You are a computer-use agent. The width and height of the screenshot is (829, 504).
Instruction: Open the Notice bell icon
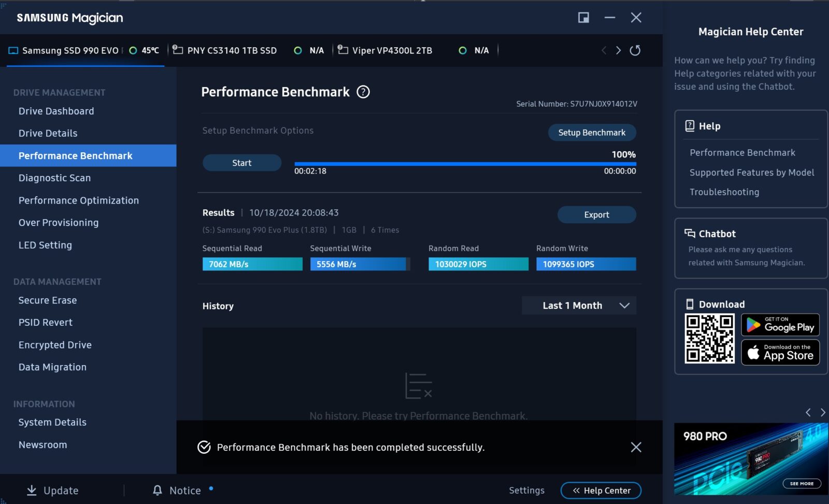coord(158,490)
